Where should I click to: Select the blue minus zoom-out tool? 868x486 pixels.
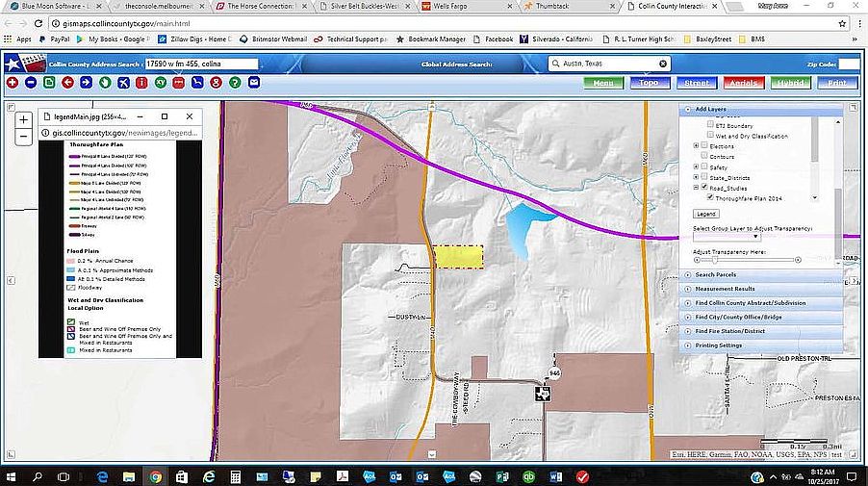[x=31, y=83]
